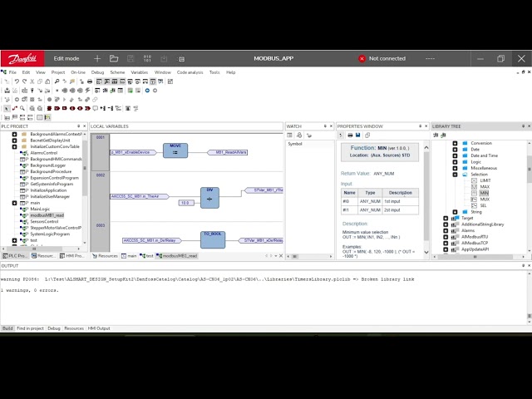The height and width of the screenshot is (399, 532).
Task: Click network number 0002 in gutter
Action: pos(101,175)
